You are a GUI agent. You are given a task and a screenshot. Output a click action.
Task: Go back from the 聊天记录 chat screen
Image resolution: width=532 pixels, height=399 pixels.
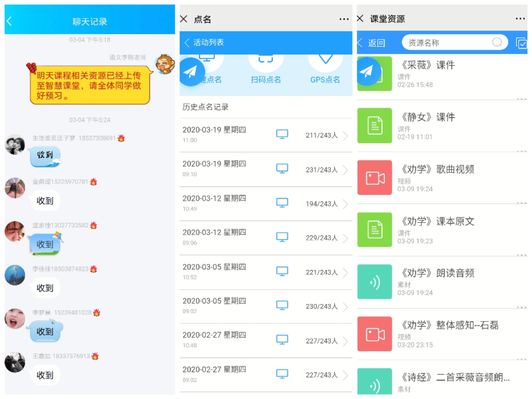[x=10, y=21]
